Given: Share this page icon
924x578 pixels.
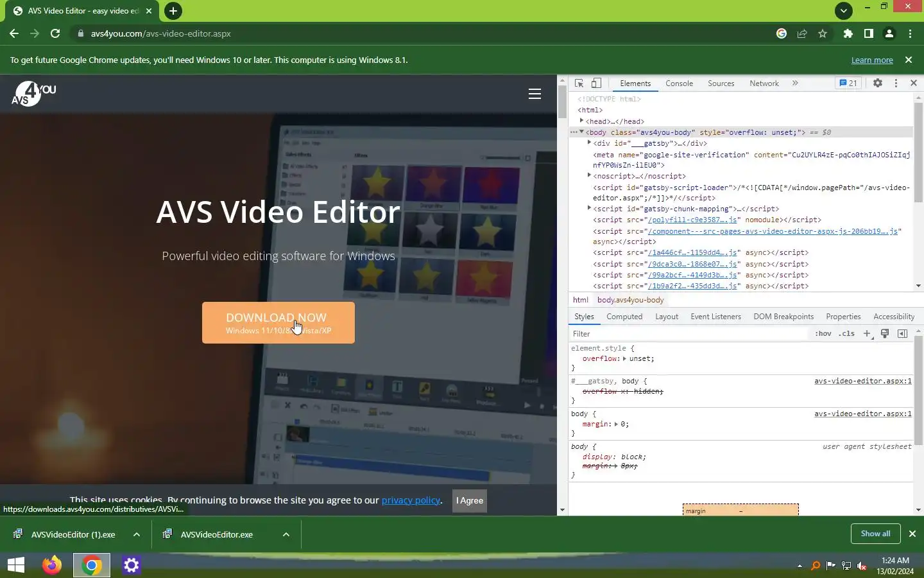Looking at the screenshot, I should click(x=802, y=33).
